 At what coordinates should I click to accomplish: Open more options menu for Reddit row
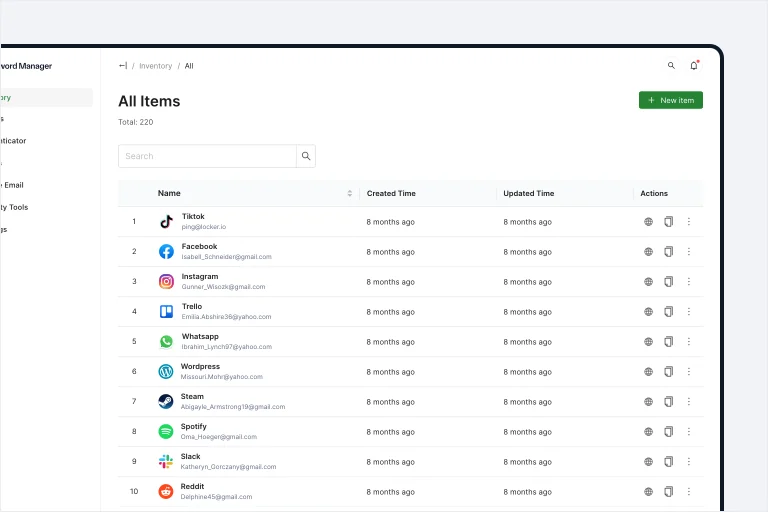pos(689,491)
